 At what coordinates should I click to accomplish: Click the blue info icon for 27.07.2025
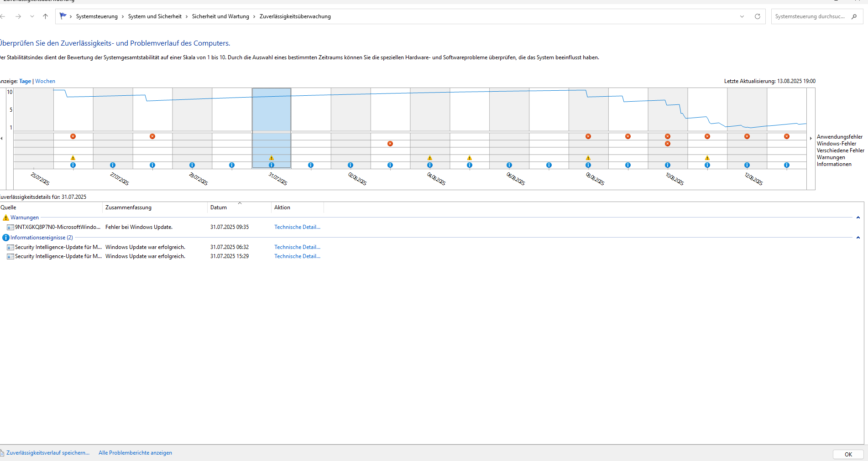coord(113,165)
